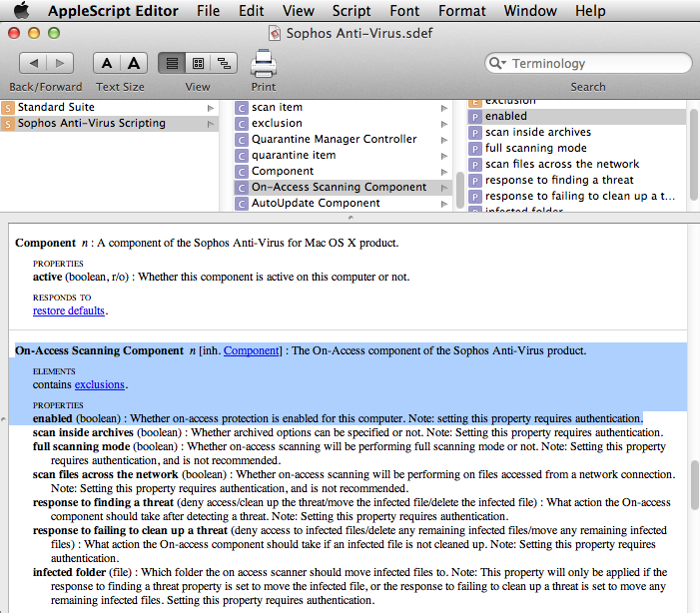Open the File menu

tap(208, 11)
